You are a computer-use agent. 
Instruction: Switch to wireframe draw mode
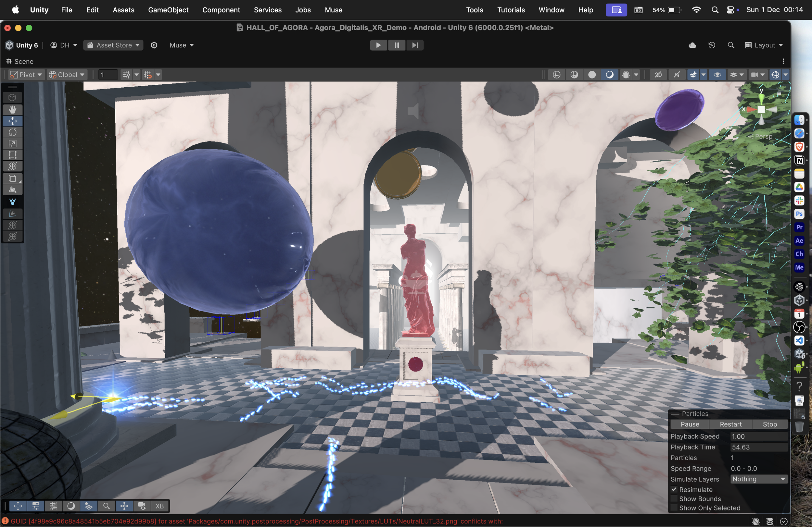click(556, 75)
